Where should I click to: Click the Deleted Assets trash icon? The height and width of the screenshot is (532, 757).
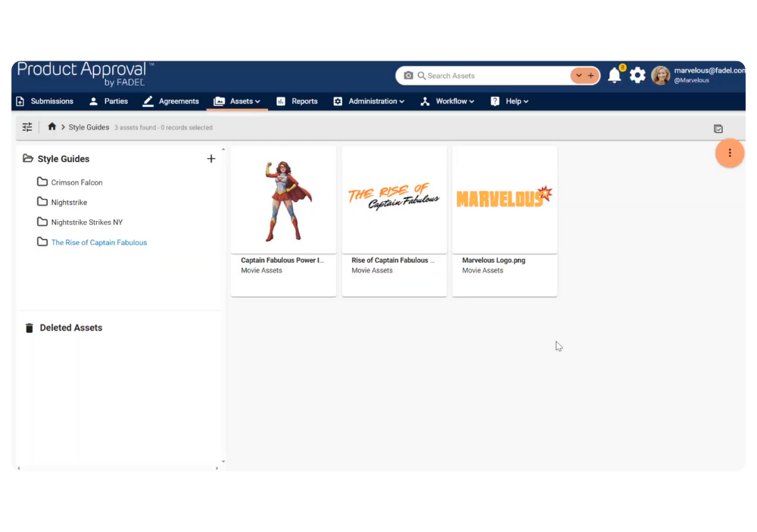[30, 328]
